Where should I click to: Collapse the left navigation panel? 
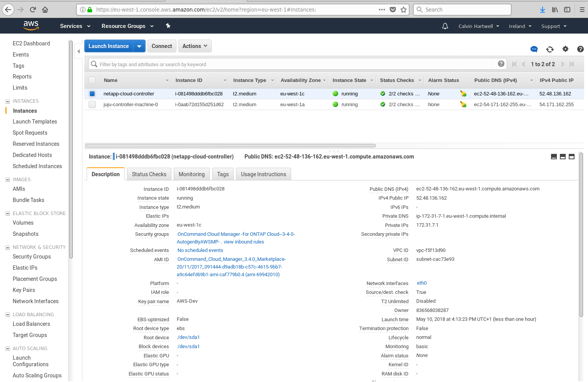coord(79,51)
